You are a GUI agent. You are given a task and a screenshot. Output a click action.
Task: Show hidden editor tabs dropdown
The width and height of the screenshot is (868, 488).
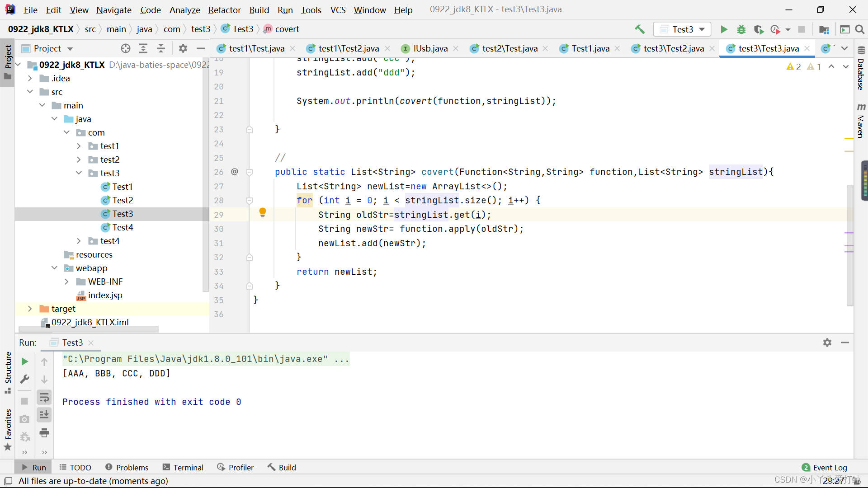tap(844, 48)
